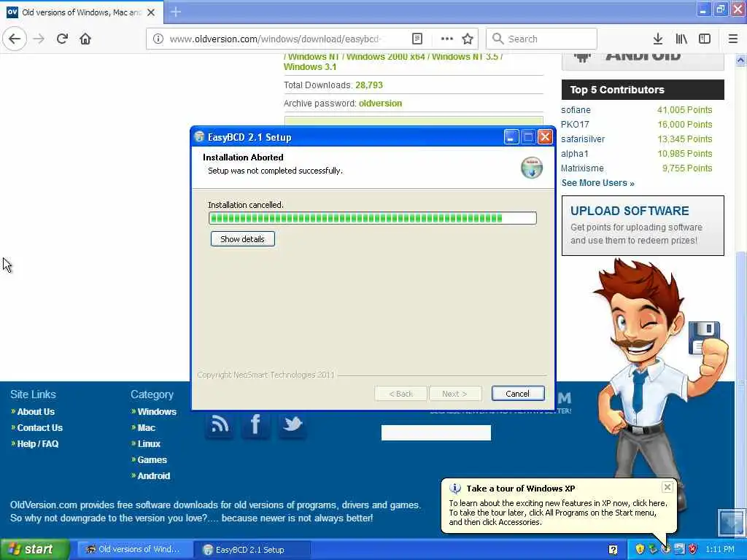
Task: Toggle Firefox sidebar icon
Action: click(x=705, y=39)
